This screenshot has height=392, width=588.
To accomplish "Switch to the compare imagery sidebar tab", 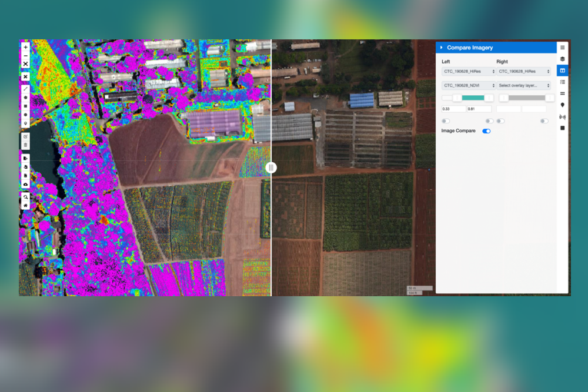I will pyautogui.click(x=562, y=71).
